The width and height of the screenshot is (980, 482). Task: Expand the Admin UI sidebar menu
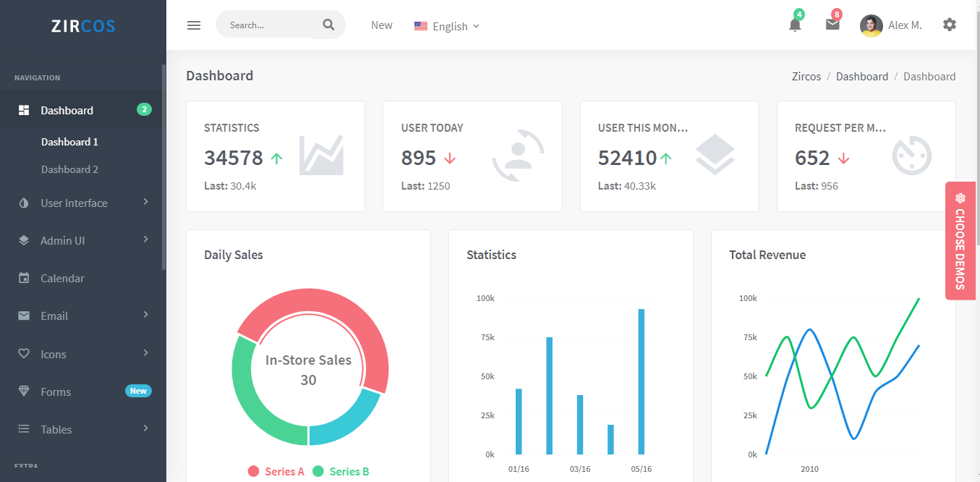point(63,241)
